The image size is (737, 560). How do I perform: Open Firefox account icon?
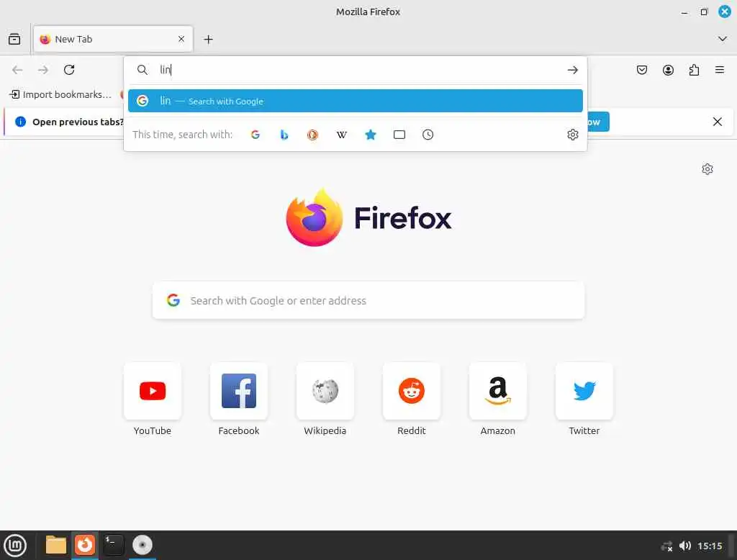pyautogui.click(x=668, y=70)
